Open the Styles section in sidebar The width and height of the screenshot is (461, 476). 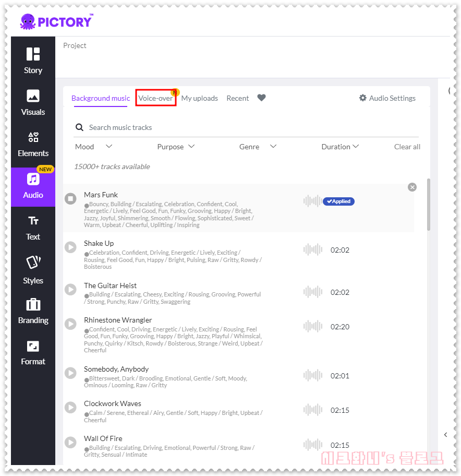click(33, 270)
